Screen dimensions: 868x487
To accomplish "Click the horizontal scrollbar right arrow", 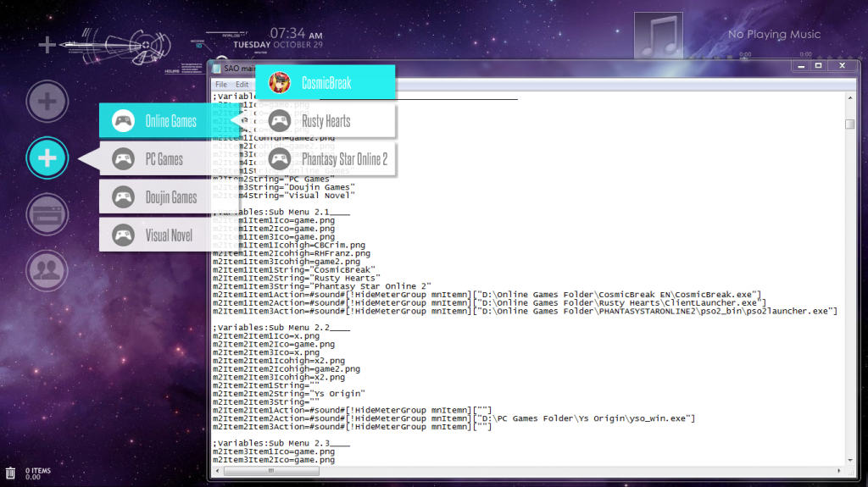I will tap(839, 470).
